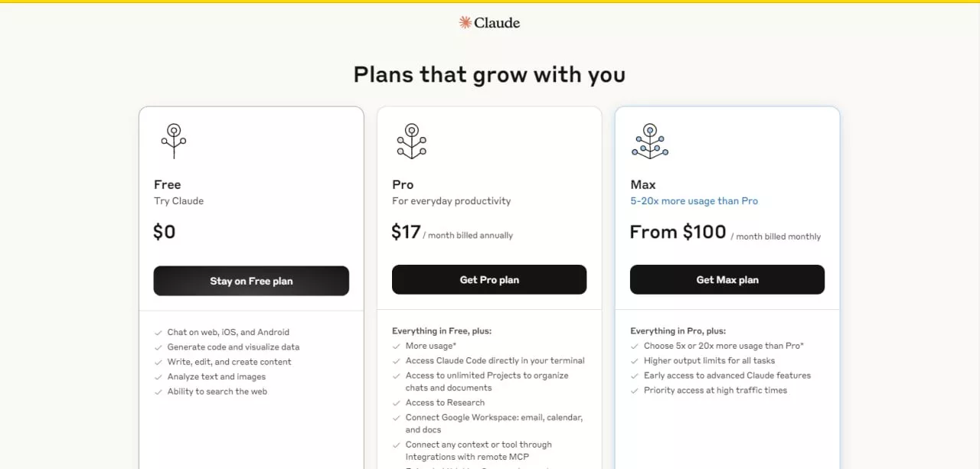The width and height of the screenshot is (980, 469).
Task: Click checkmark beside Chat on web, iOS, Android
Action: (x=158, y=333)
